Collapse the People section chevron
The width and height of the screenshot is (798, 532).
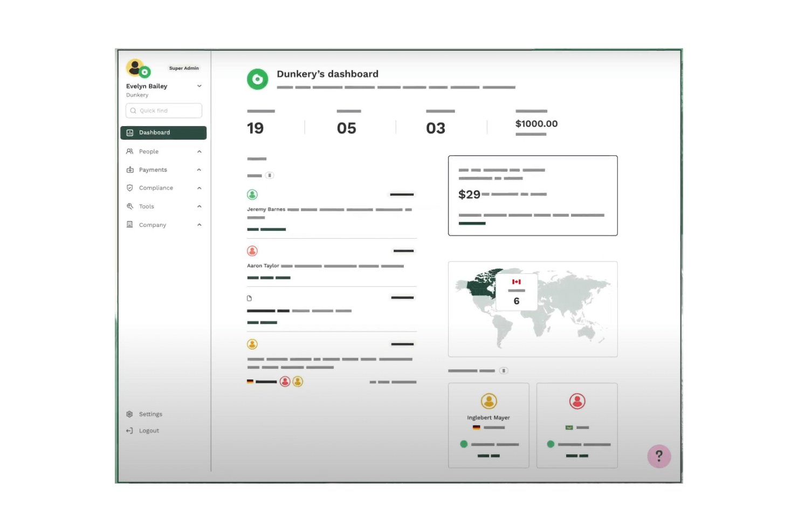(199, 151)
